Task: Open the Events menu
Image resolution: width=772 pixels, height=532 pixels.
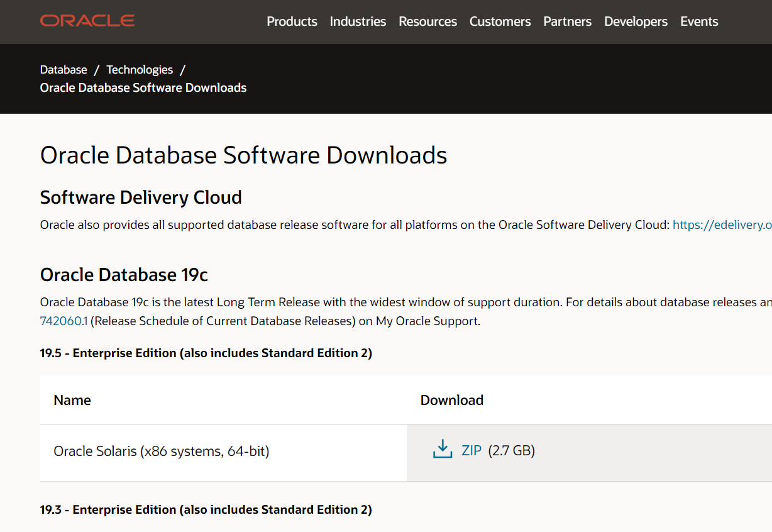Action: tap(699, 21)
